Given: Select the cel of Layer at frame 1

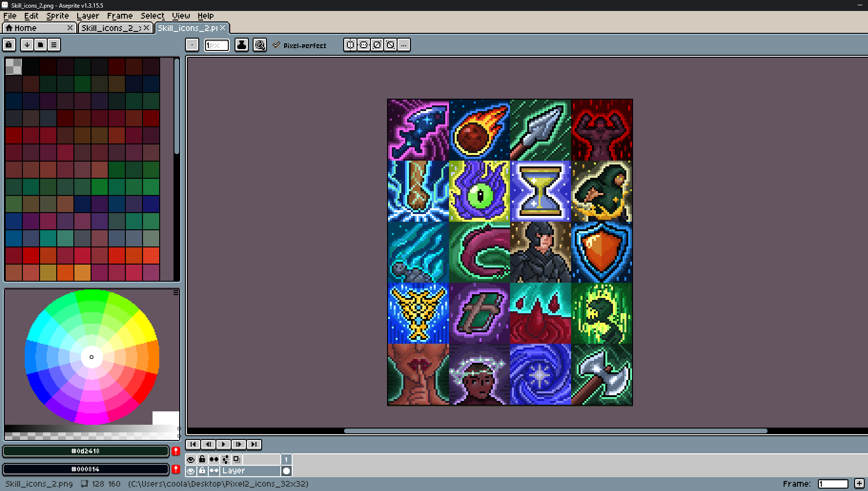Looking at the screenshot, I should [286, 471].
